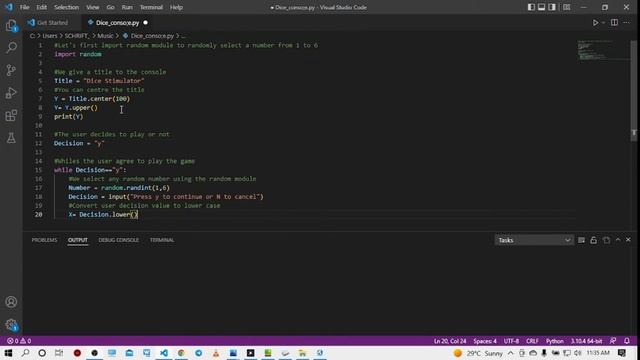The height and width of the screenshot is (360, 640).
Task: Open the clock showing 11:35 AM
Action: click(598, 353)
